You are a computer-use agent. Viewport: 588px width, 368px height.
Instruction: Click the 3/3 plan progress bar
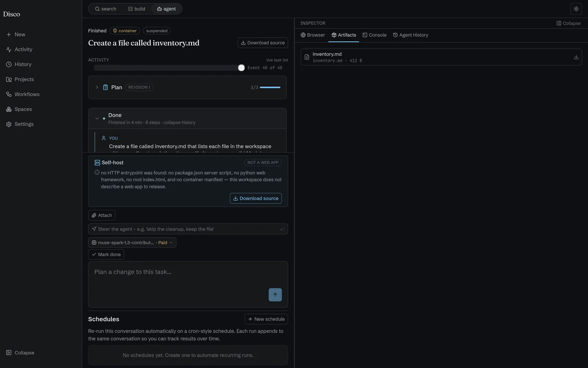270,88
